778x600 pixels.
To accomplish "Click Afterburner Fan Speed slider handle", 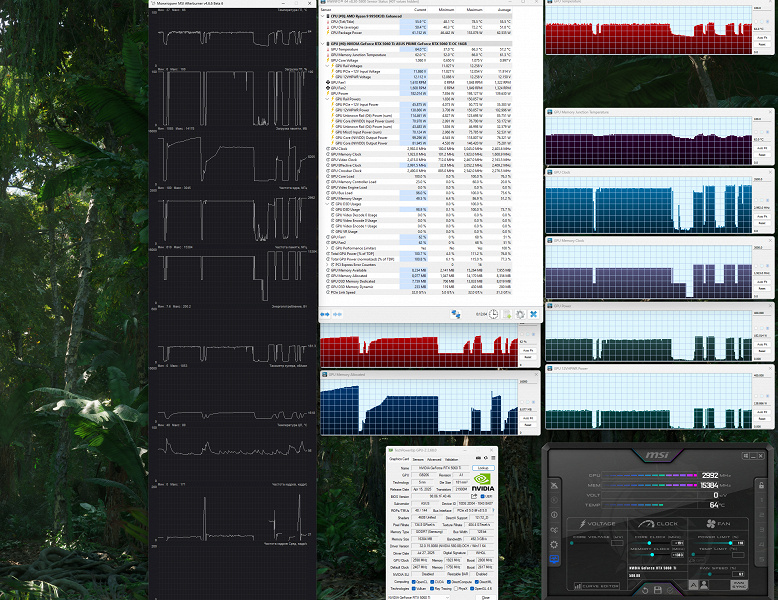I will pyautogui.click(x=710, y=574).
